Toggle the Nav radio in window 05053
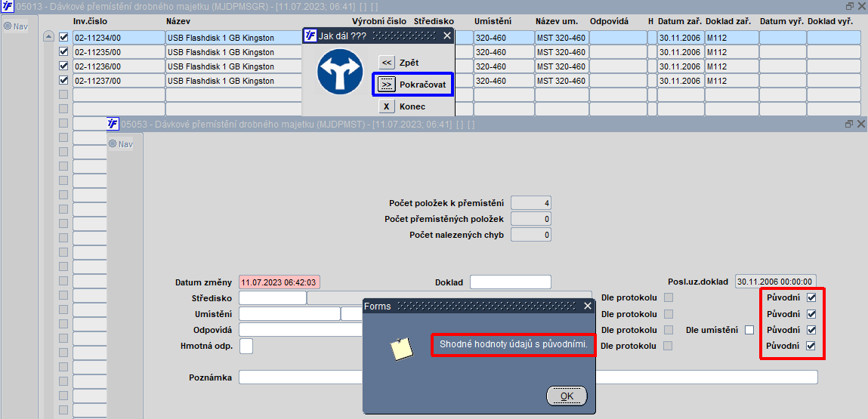Viewport: 868px width, 419px height. click(113, 144)
